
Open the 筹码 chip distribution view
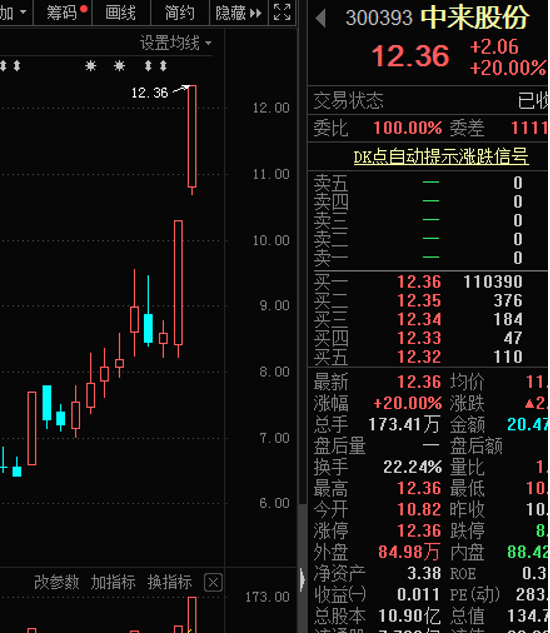click(63, 13)
